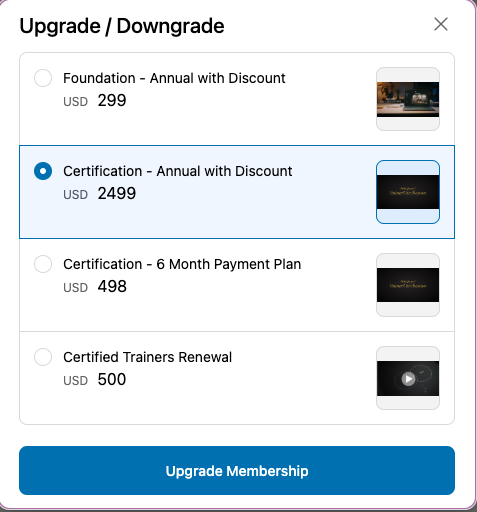Click the Foundation - Annual with Discount label

[174, 78]
